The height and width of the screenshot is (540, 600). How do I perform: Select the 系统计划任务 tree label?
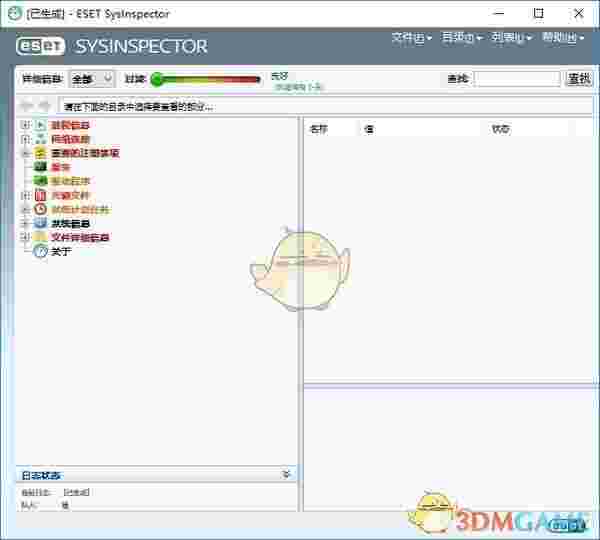pos(80,209)
